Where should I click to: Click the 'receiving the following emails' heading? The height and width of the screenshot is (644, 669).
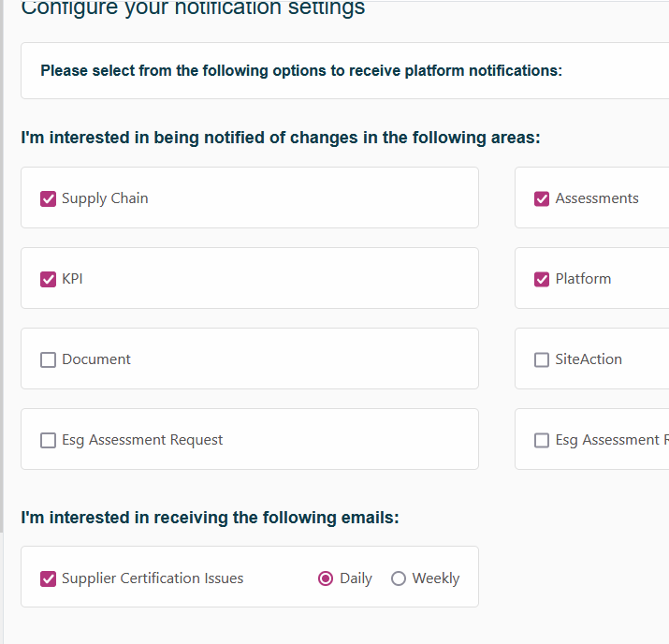[210, 518]
